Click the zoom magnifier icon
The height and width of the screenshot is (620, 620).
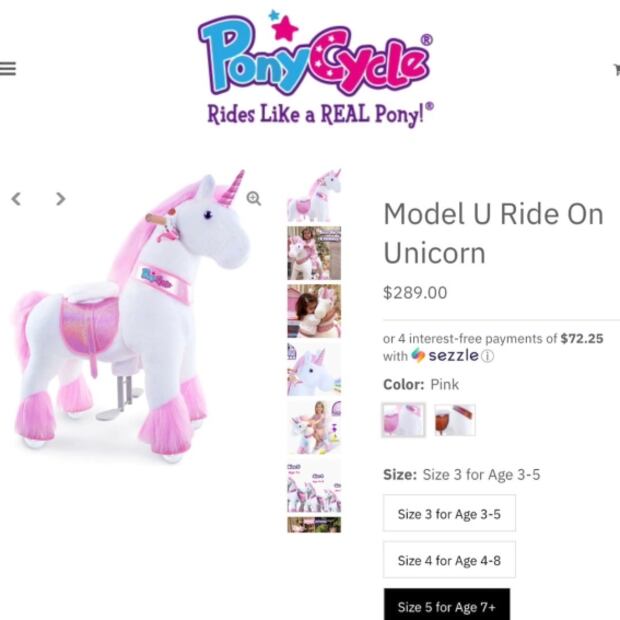click(254, 199)
